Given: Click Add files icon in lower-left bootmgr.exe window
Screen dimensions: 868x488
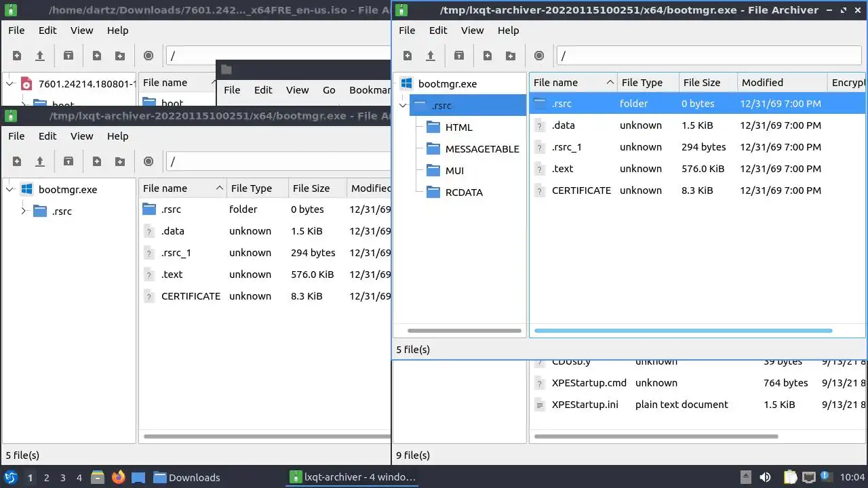Looking at the screenshot, I should 97,161.
